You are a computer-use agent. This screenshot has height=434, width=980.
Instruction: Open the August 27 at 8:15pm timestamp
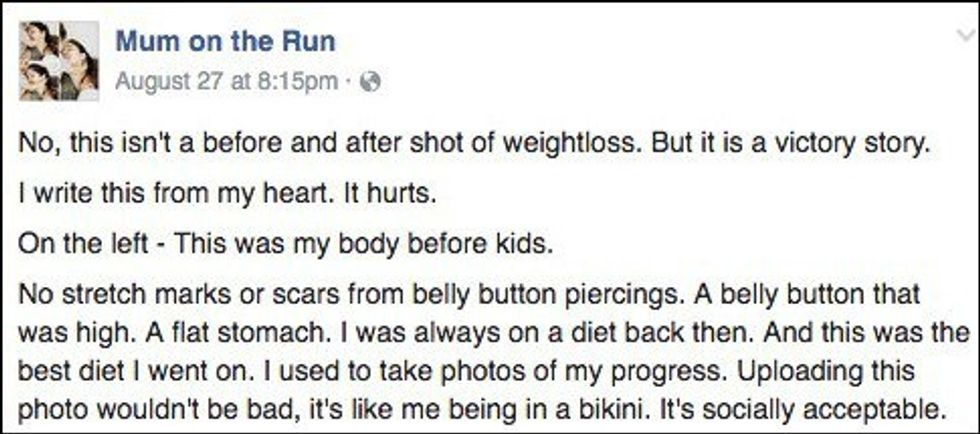pyautogui.click(x=226, y=82)
